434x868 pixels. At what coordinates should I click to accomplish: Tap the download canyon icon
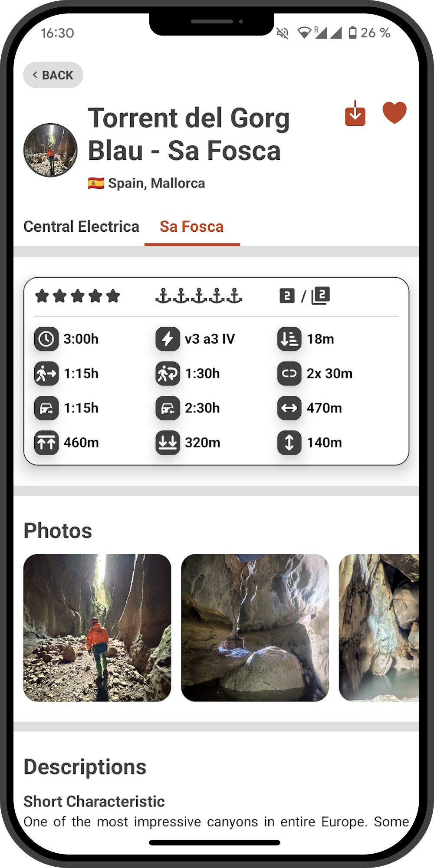(x=355, y=114)
